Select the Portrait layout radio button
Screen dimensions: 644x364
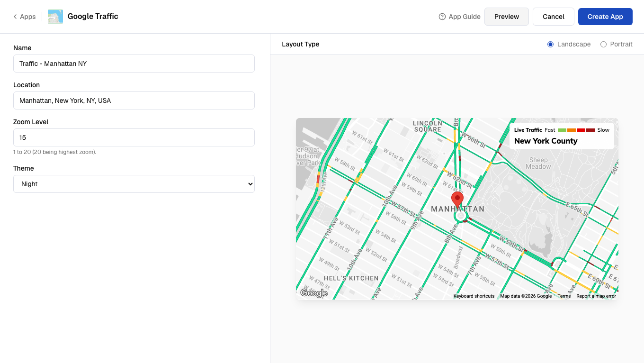603,44
